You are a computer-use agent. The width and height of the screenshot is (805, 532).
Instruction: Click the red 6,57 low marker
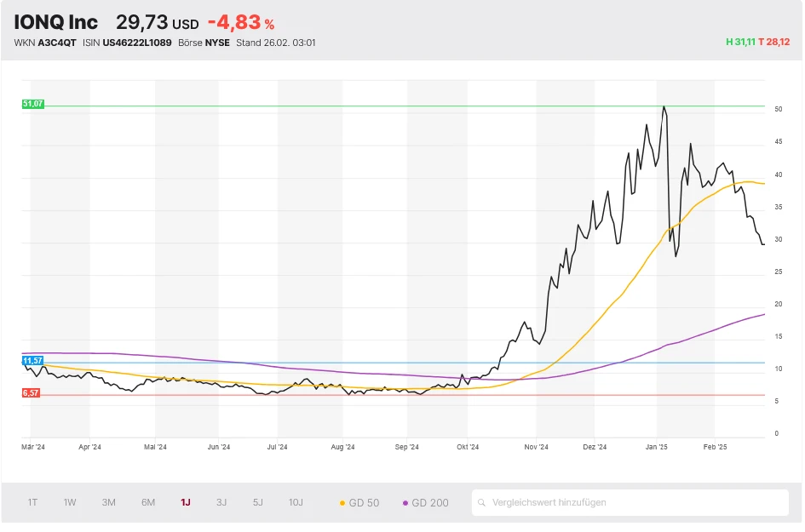coord(32,393)
